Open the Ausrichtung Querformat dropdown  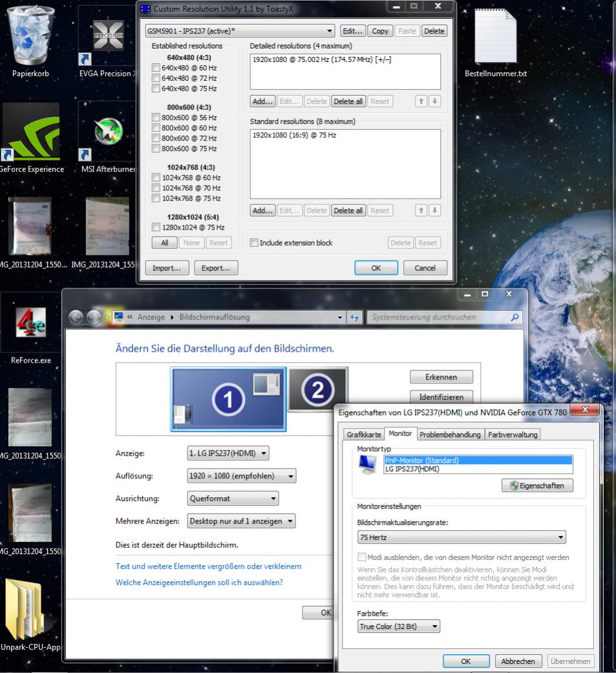pyautogui.click(x=233, y=498)
